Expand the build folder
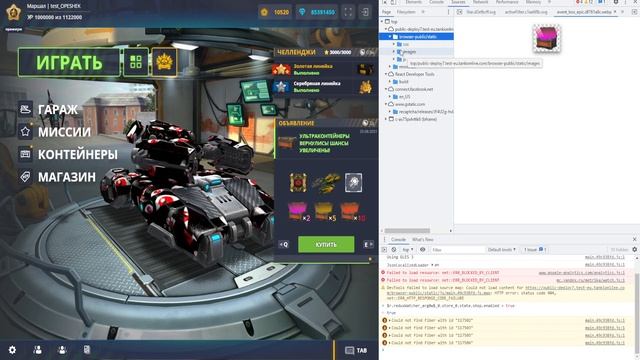The height and width of the screenshot is (360, 640). [x=391, y=82]
